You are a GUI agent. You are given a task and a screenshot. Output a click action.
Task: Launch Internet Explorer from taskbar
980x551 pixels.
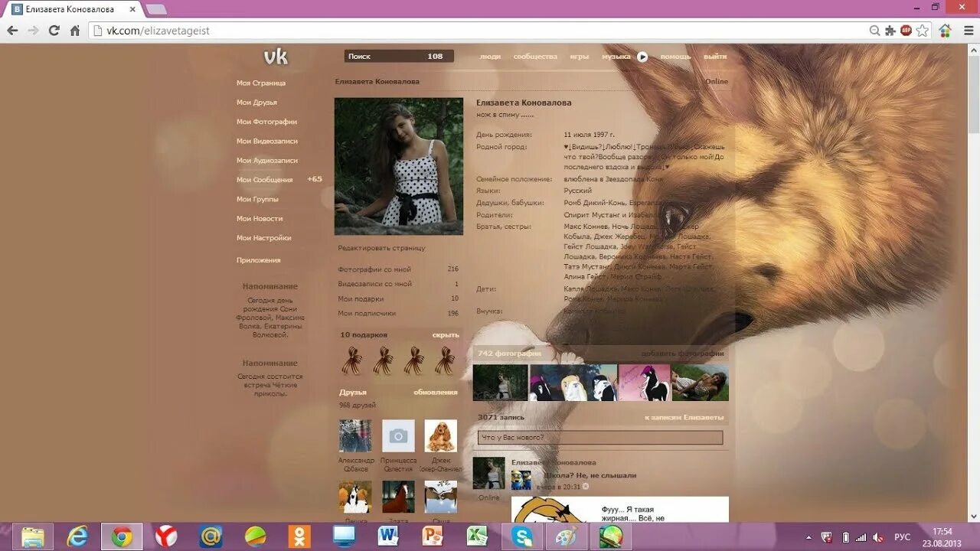(77, 536)
